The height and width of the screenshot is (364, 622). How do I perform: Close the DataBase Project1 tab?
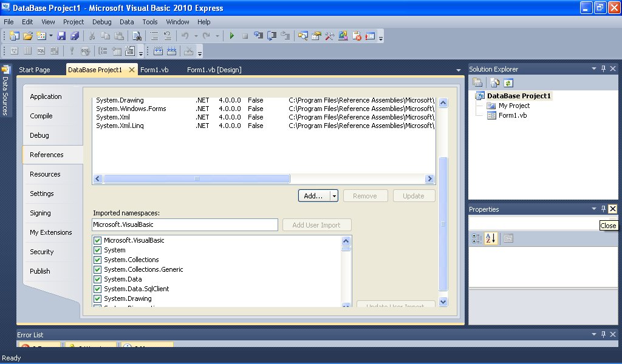[x=132, y=70]
